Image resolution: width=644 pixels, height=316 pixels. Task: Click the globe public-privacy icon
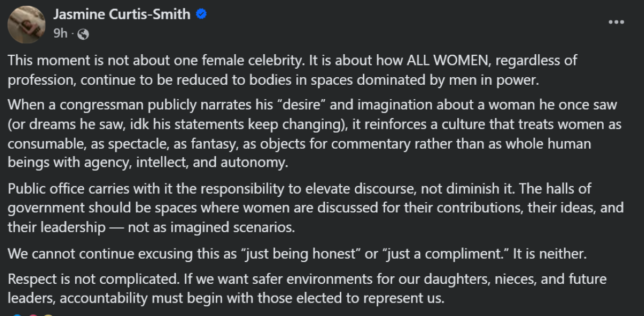(83, 34)
